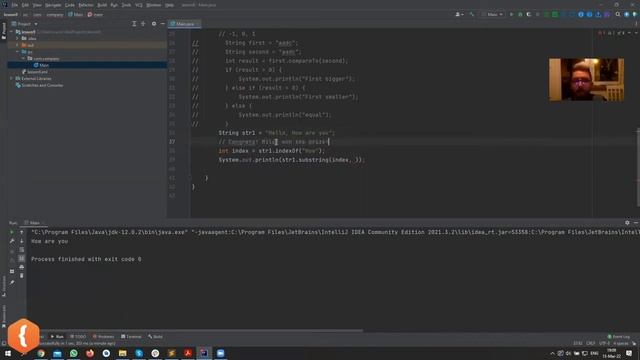The height and width of the screenshot is (360, 640).
Task: Open the View menu
Action: 37,5
